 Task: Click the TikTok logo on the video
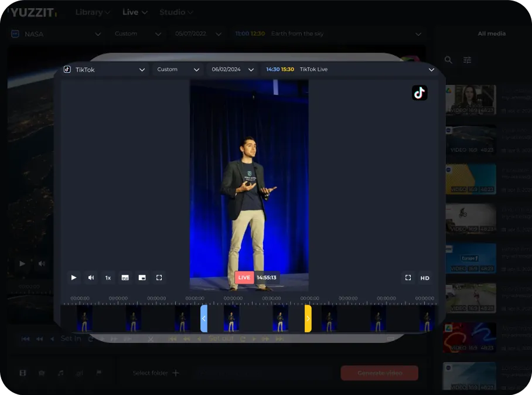(x=420, y=93)
